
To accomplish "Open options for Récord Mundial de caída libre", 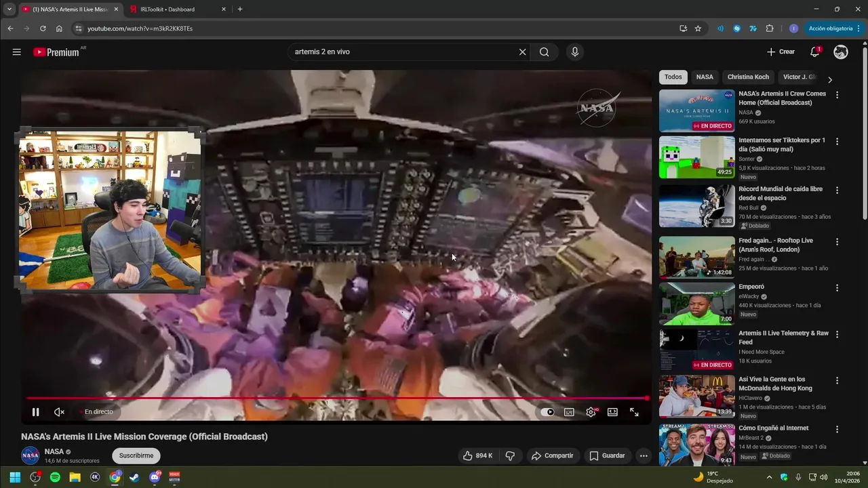I will click(837, 190).
